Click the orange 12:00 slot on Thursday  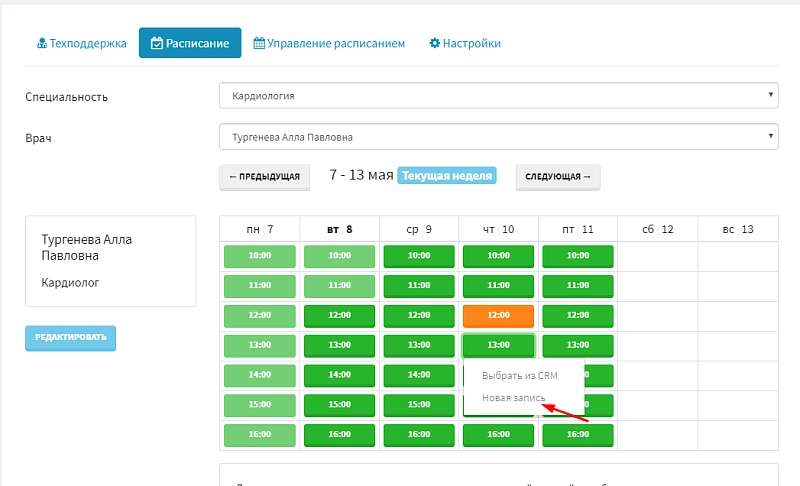498,315
